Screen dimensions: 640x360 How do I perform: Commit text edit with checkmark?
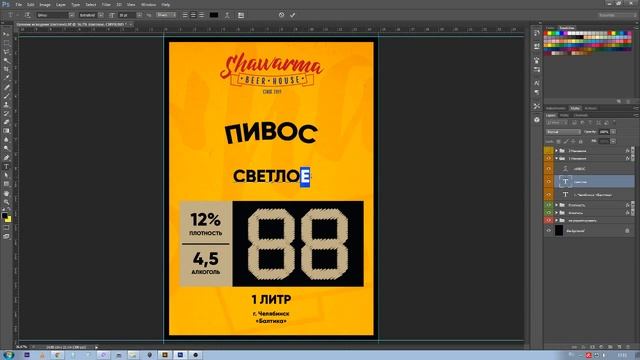coord(292,15)
